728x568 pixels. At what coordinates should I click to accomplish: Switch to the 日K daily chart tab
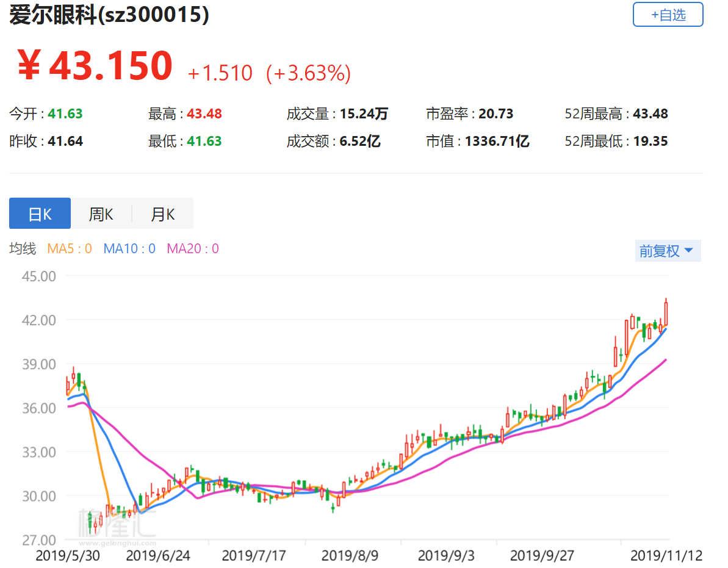click(40, 214)
